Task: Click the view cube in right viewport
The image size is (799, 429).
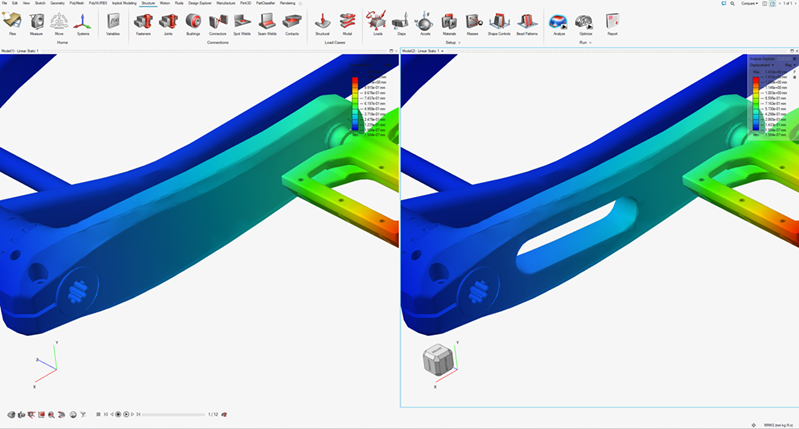Action: (x=438, y=359)
